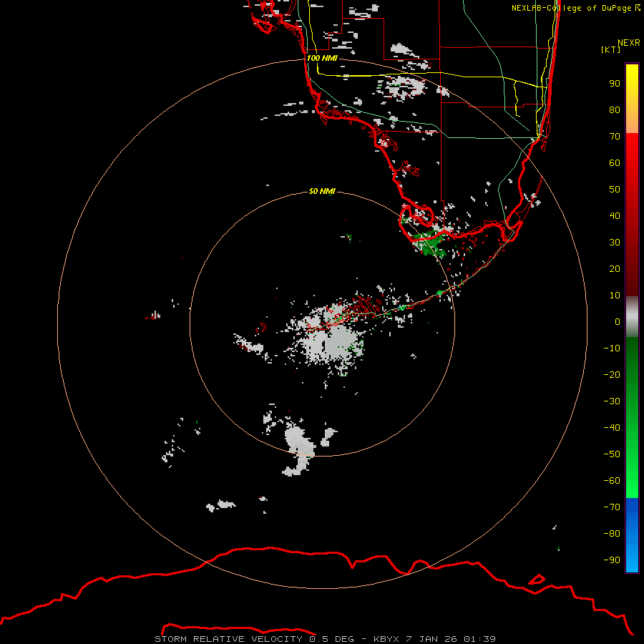Image resolution: width=644 pixels, height=644 pixels.
Task: Pick the yellow segment of the color bar
Action: click(632, 99)
